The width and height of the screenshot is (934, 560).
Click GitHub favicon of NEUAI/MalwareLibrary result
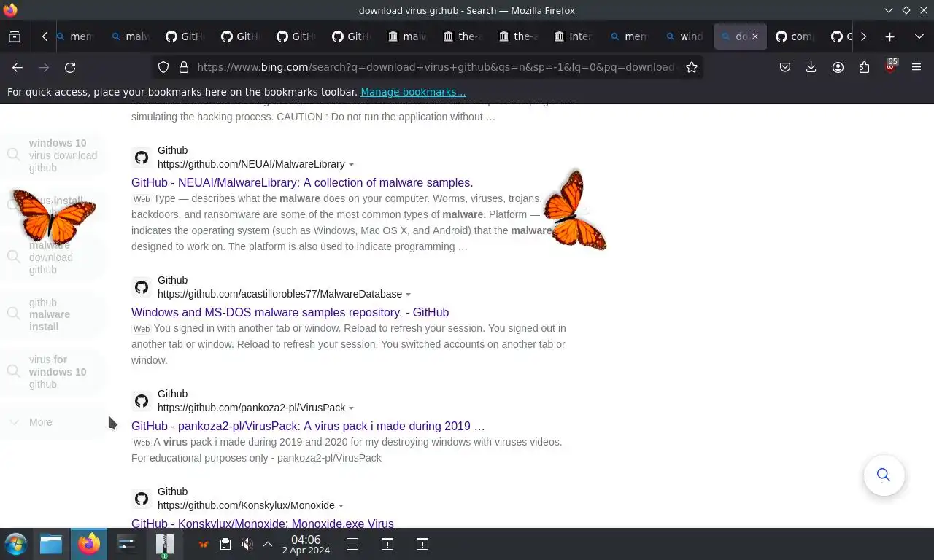(x=142, y=157)
